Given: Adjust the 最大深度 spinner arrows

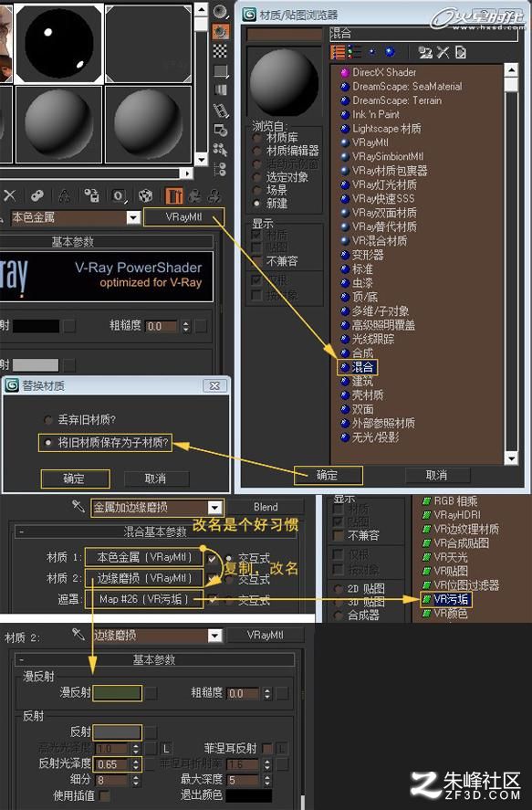Looking at the screenshot, I should pos(267,780).
